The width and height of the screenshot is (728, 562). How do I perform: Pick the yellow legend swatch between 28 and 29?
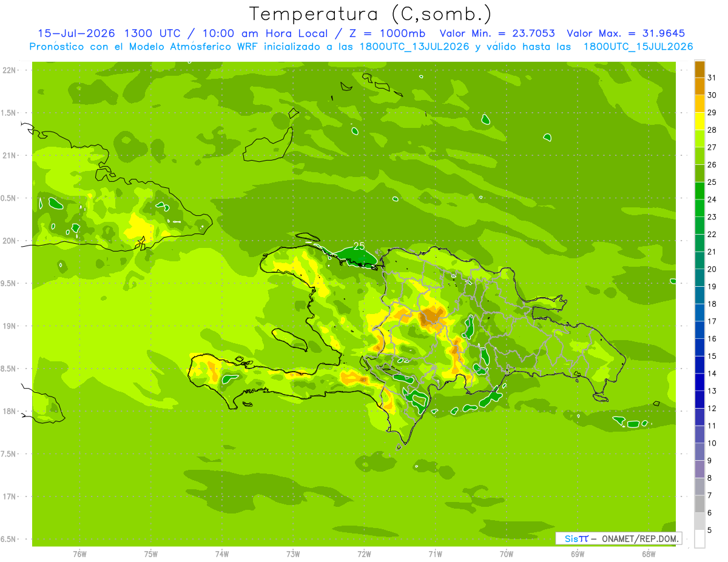pos(699,121)
